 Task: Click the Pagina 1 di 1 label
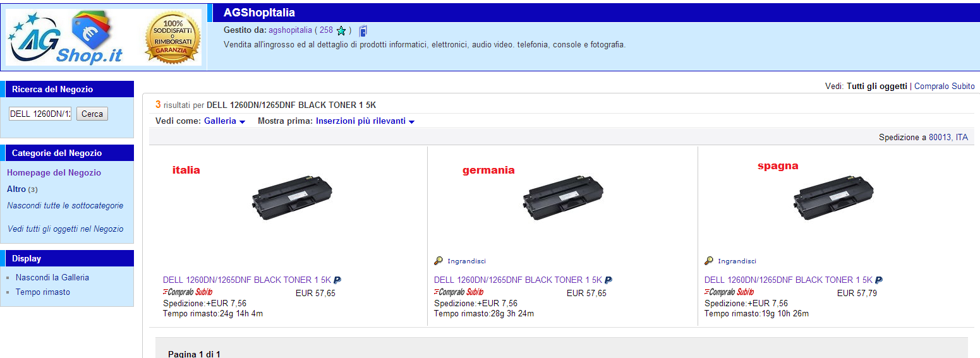pos(194,354)
